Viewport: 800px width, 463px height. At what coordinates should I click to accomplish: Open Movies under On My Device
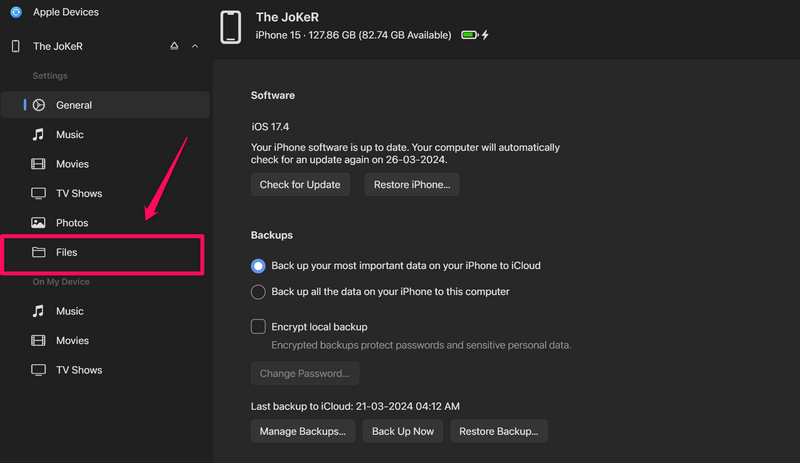tap(72, 340)
